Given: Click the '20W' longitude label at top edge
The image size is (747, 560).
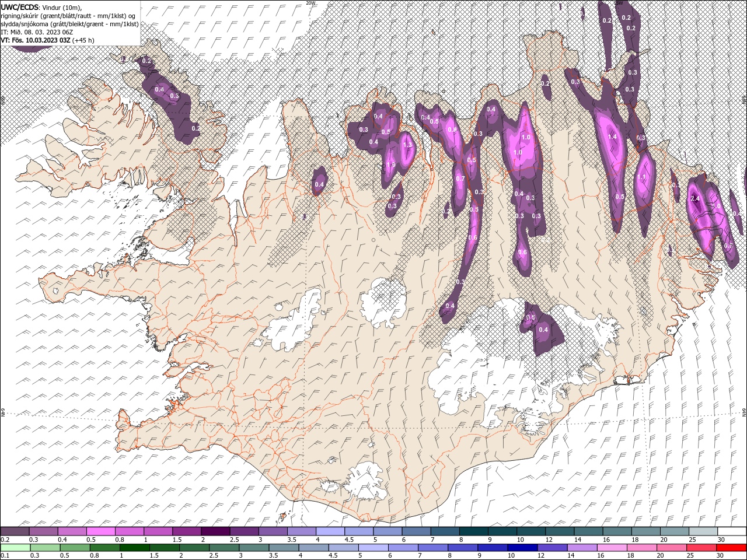Looking at the screenshot, I should coord(310,3).
